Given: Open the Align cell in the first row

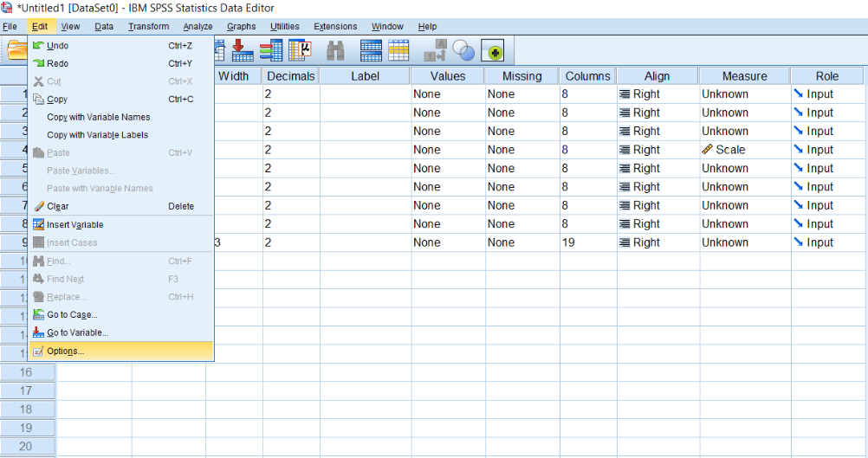Looking at the screenshot, I should tap(657, 94).
